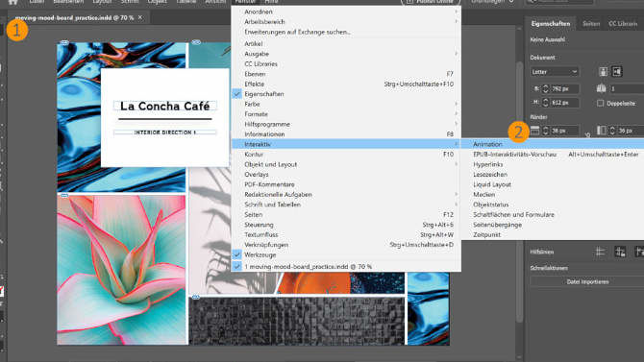Switch to the Seiten panel tab
The image size is (644, 362).
click(591, 24)
